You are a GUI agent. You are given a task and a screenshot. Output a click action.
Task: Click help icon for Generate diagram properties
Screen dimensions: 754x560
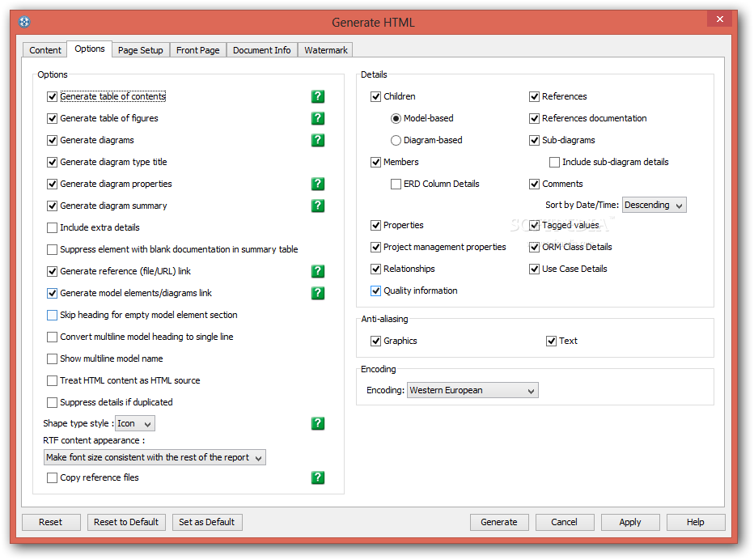point(318,184)
